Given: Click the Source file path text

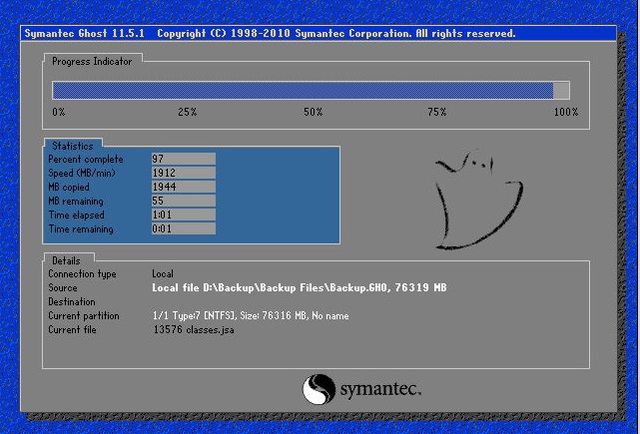Looking at the screenshot, I should click(299, 287).
